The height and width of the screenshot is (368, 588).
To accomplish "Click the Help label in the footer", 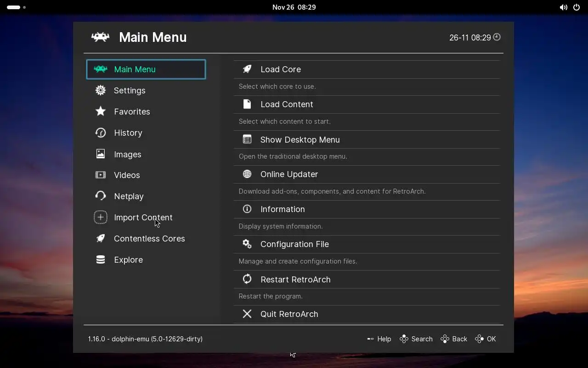I will click(384, 339).
